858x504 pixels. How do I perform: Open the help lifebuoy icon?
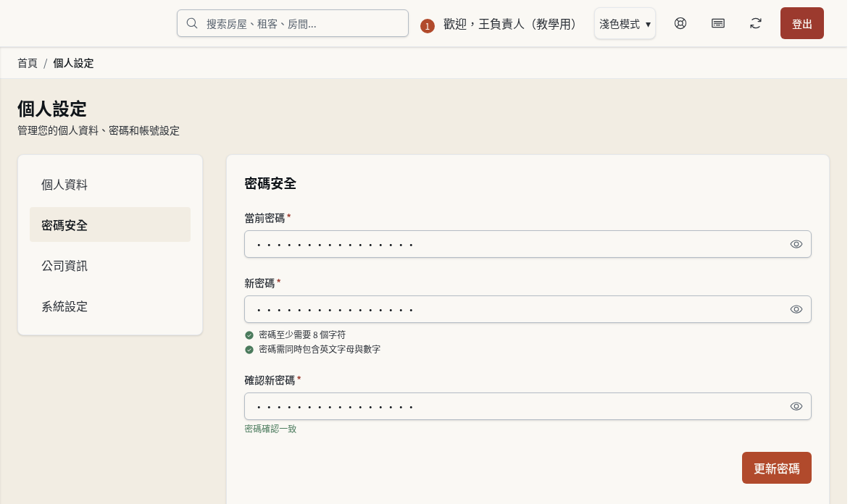[x=680, y=23]
